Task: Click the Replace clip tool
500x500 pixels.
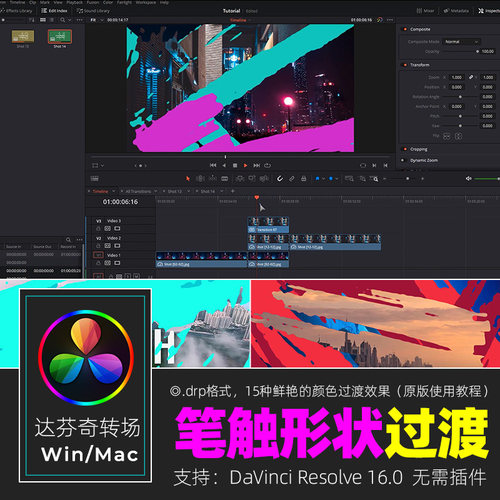Action: click(264, 179)
